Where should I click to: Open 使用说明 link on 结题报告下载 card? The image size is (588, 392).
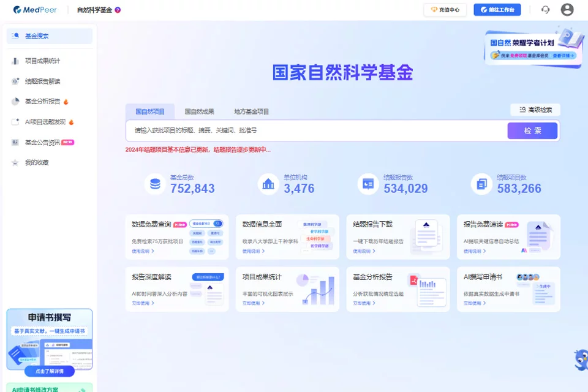pos(364,251)
